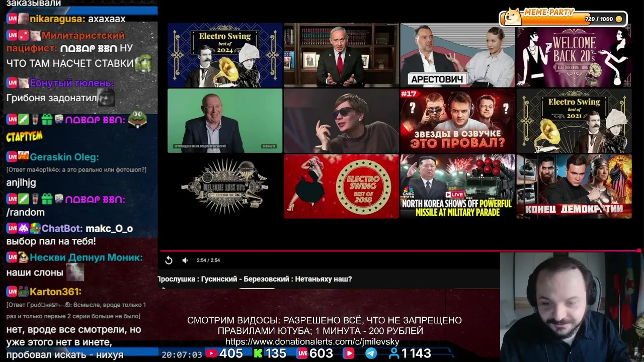Click the 20:07:03 clock text

coord(182,354)
